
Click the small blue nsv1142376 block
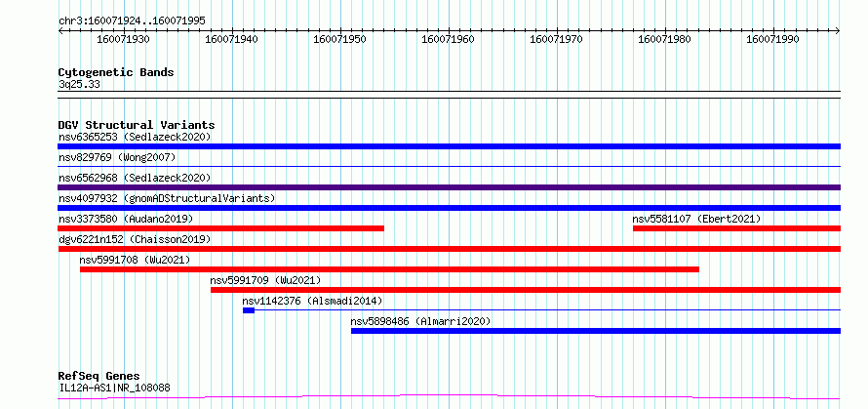(249, 310)
